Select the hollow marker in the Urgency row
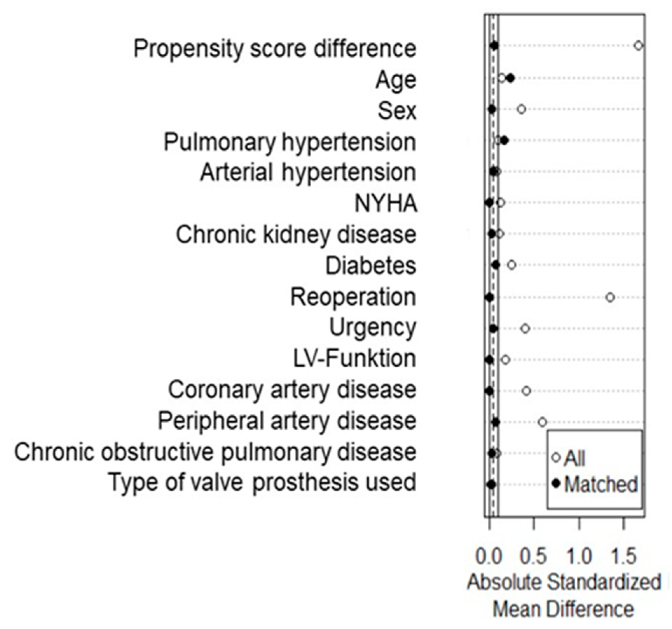Viewport: 672px width, 629px height. [x=525, y=329]
